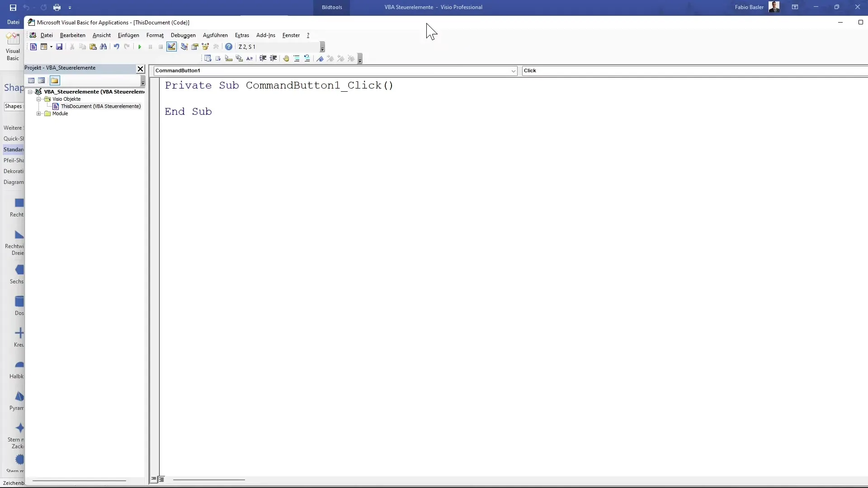This screenshot has width=868, height=488.
Task: Click the View Visio icon in toolbar
Action: pos(33,47)
